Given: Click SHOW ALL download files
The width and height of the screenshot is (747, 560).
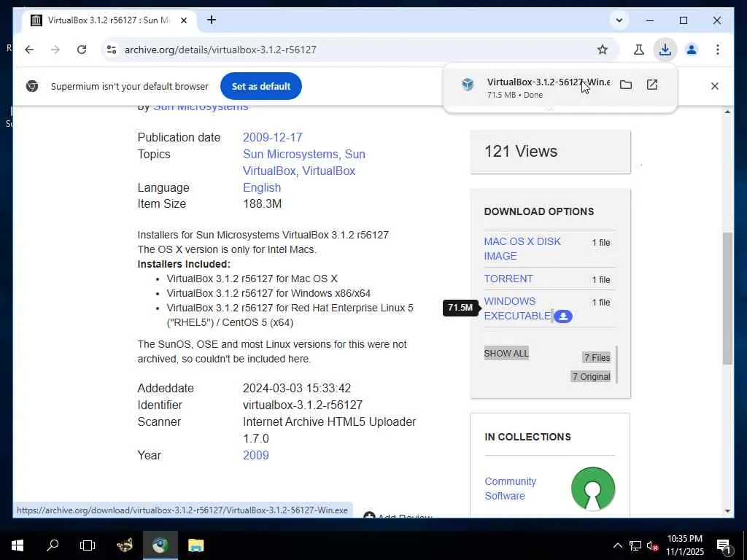Looking at the screenshot, I should tap(506, 354).
